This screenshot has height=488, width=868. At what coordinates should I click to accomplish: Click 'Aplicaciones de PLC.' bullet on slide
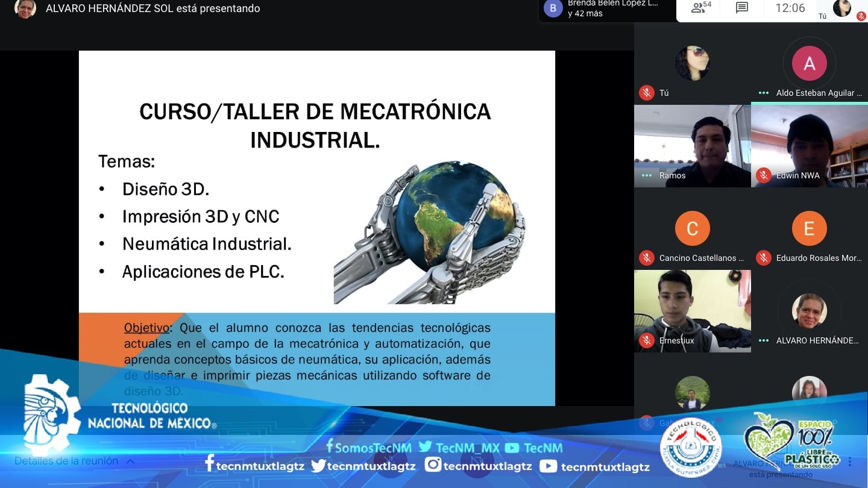203,272
